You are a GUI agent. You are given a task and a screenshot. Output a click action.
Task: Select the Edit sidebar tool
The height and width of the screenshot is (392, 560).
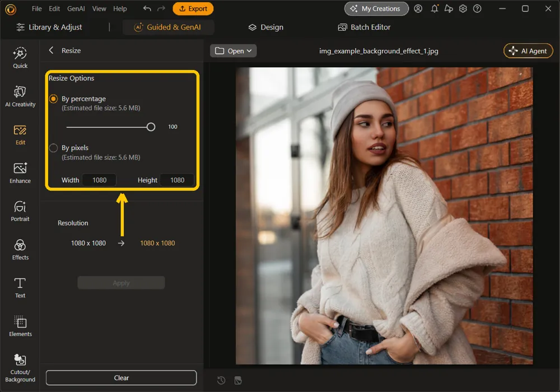click(x=20, y=135)
